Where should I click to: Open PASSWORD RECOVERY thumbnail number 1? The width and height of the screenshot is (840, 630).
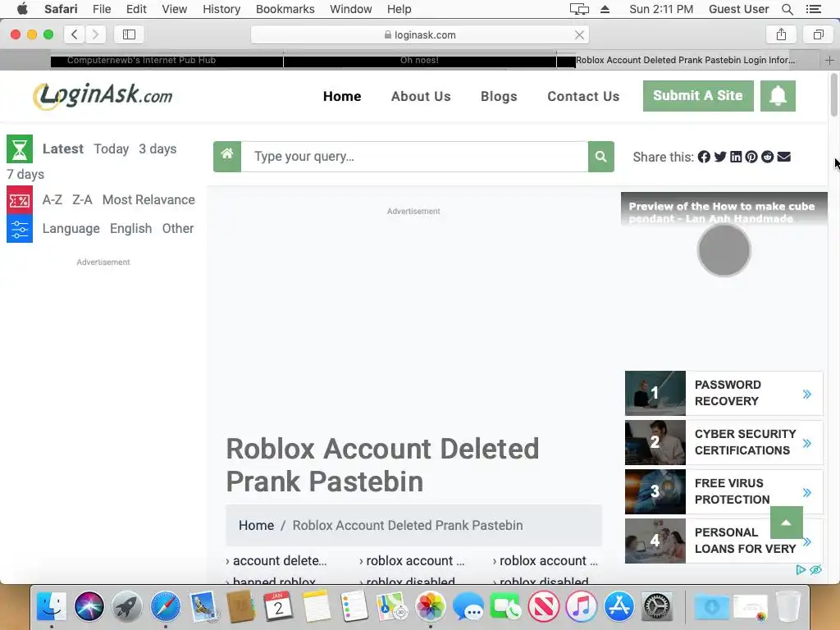pyautogui.click(x=655, y=393)
